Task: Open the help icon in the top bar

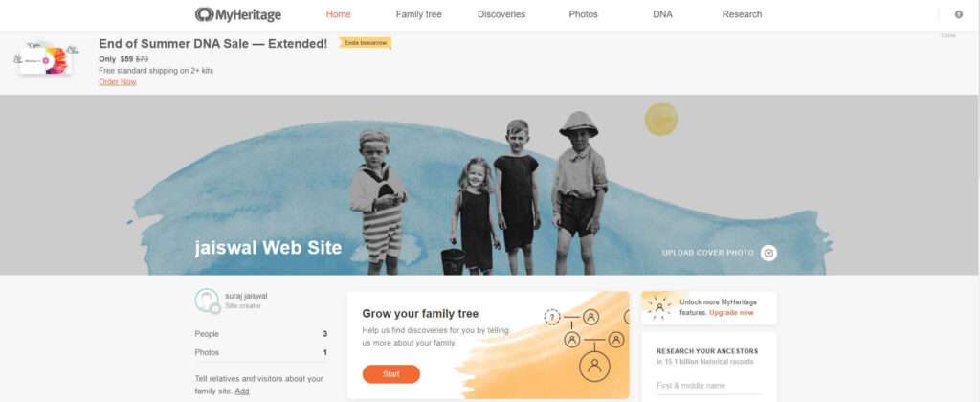Action: (959, 14)
